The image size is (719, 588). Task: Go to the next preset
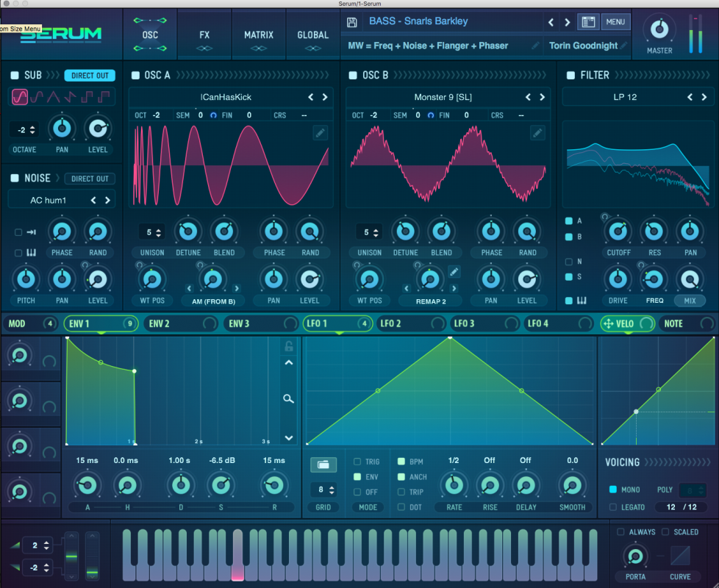(x=568, y=22)
